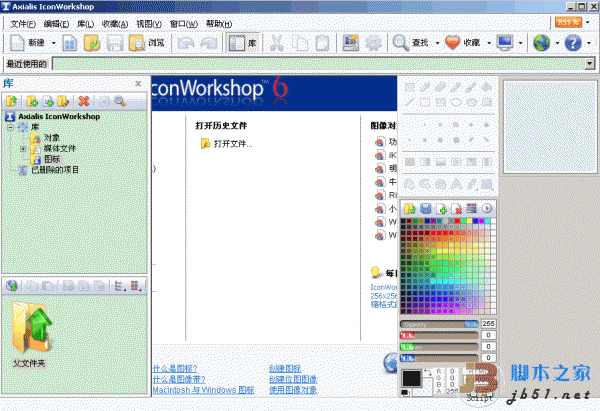Click the scissors cut icon
This screenshot has width=600, height=411.
tap(277, 43)
